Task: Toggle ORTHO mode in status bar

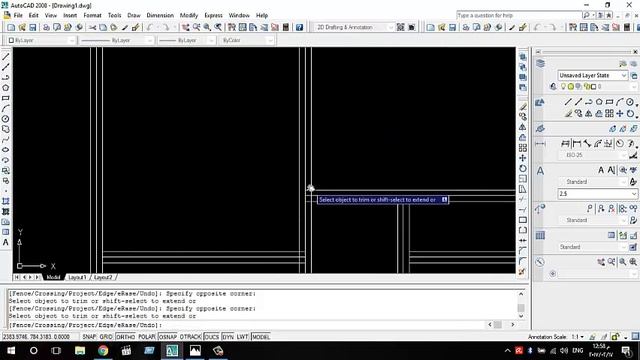Action: [x=125, y=337]
